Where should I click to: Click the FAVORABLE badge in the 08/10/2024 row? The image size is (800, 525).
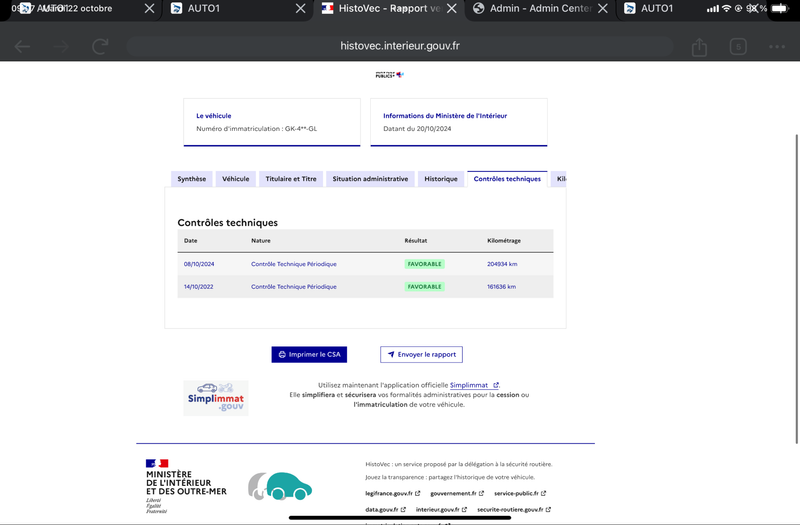click(424, 264)
